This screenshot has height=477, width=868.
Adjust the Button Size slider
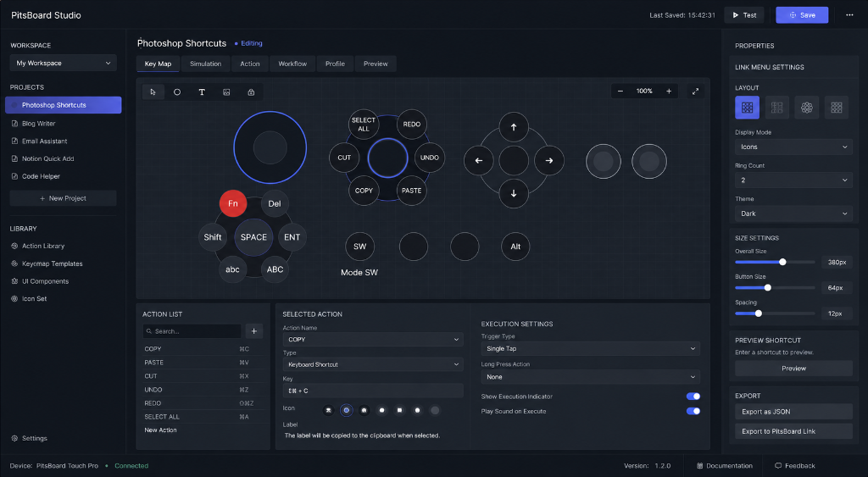pos(775,288)
